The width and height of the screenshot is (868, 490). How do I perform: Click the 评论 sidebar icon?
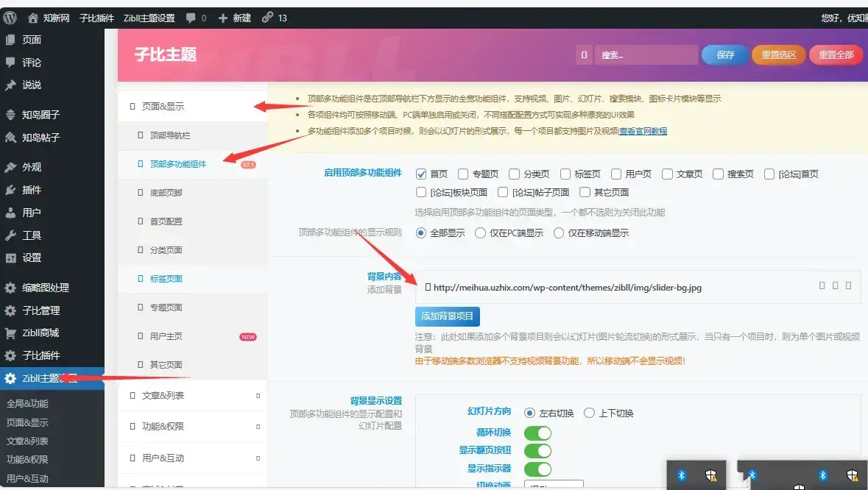click(x=10, y=63)
